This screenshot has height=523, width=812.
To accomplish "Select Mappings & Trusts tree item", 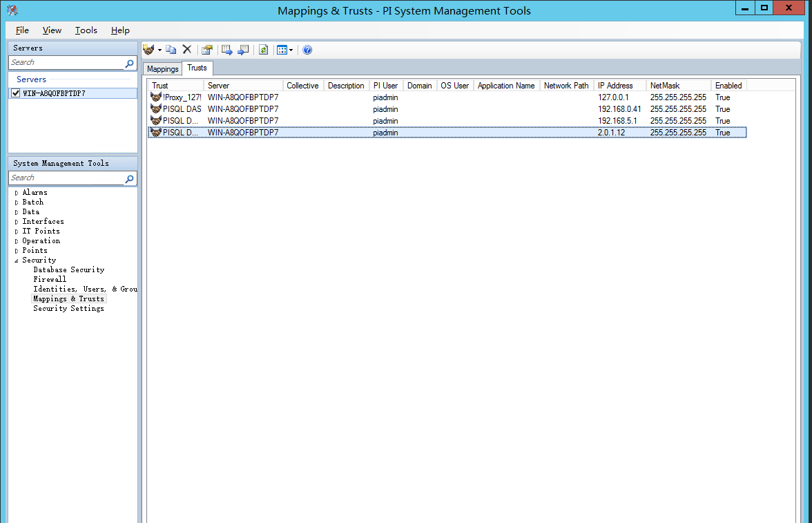I will click(69, 298).
